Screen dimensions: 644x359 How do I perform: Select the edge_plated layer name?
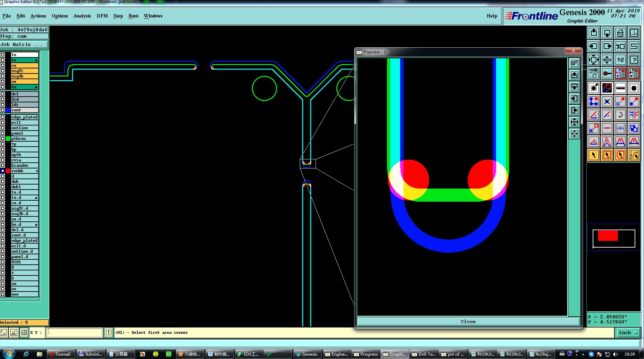(x=24, y=117)
